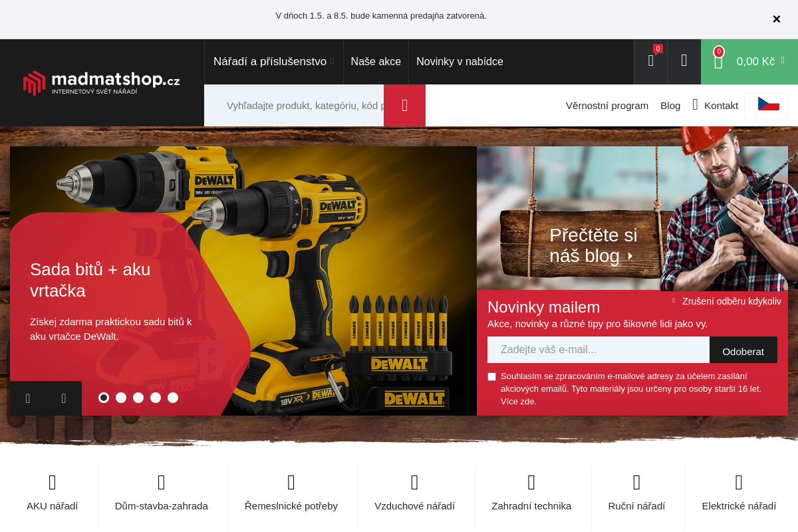The width and height of the screenshot is (798, 532).
Task: Select the fourth slider dot
Action: [x=156, y=398]
